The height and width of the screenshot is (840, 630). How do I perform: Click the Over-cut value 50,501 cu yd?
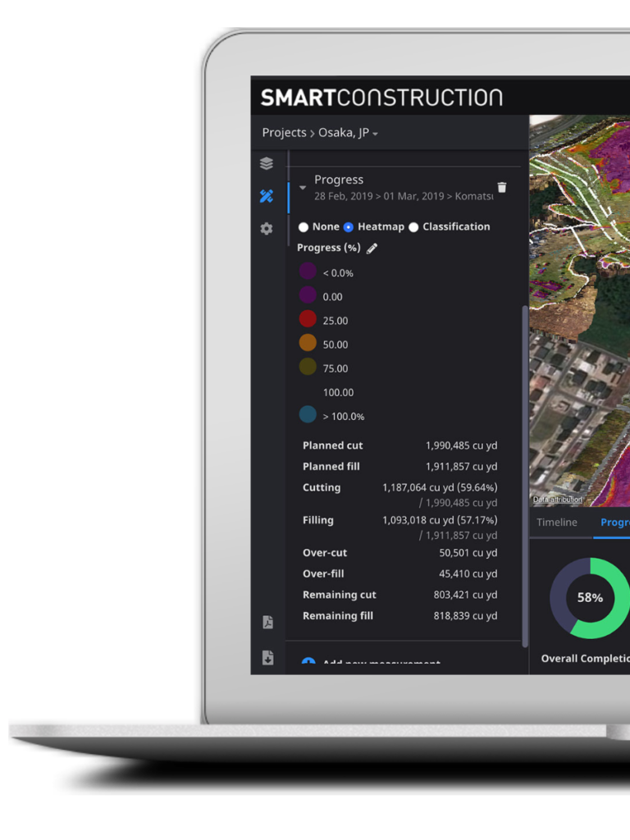(468, 553)
